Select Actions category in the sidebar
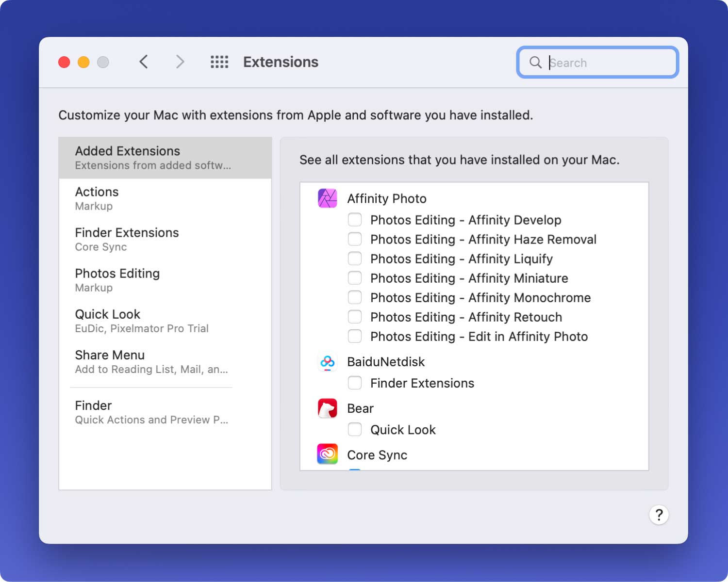728x582 pixels. (x=165, y=199)
